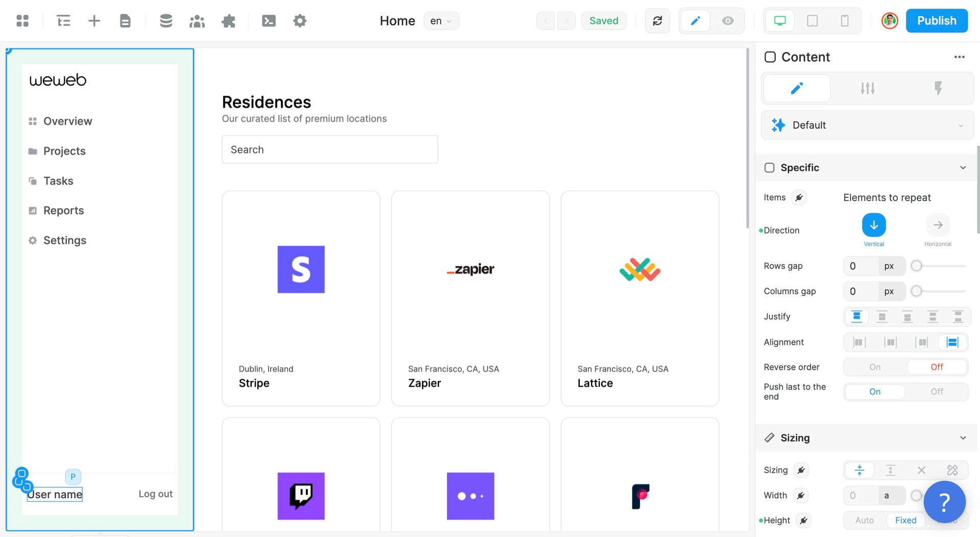Select the first Alignment option icon
Image resolution: width=980 pixels, height=537 pixels.
tap(860, 342)
